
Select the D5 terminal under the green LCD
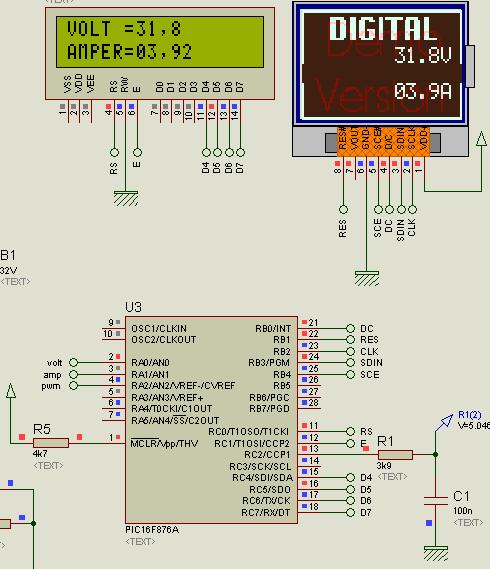click(x=217, y=152)
